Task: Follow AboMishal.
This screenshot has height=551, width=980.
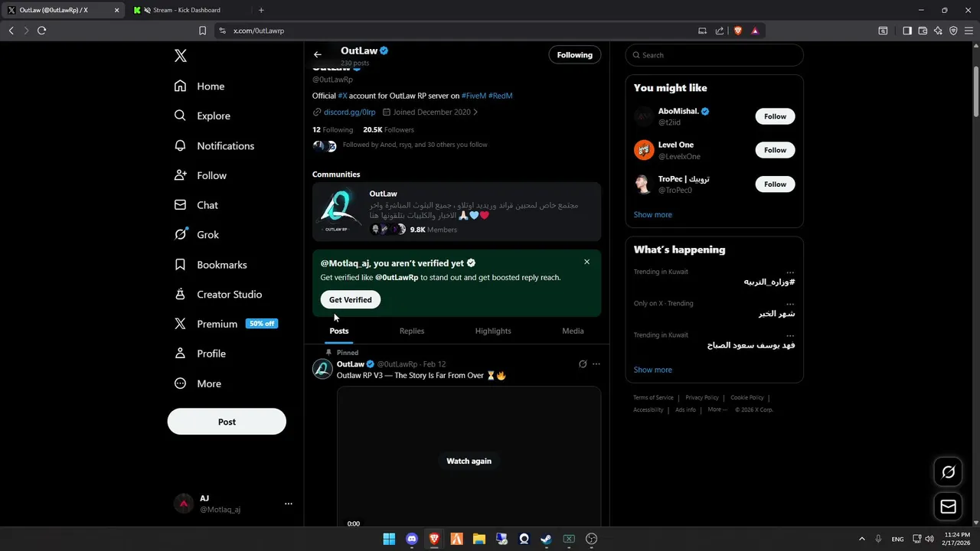Action: click(775, 116)
